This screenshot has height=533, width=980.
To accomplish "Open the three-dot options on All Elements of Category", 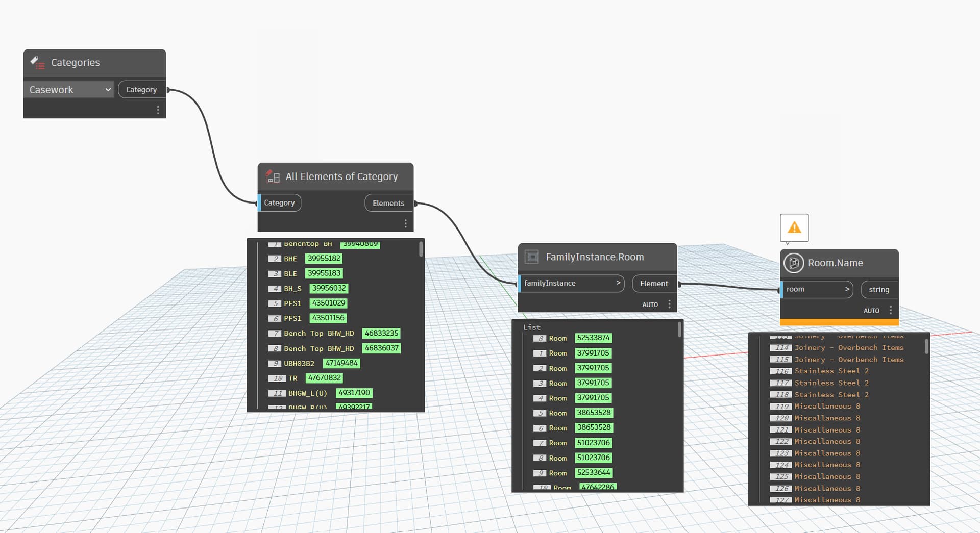I will (x=405, y=223).
